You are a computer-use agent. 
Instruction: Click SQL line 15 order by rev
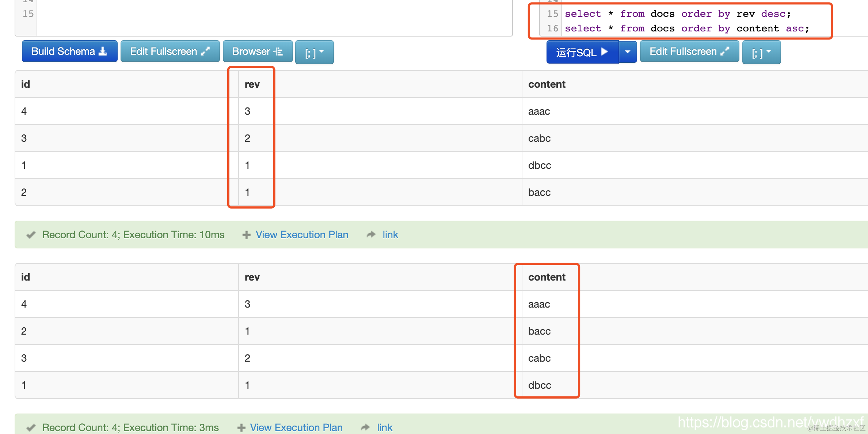(678, 14)
